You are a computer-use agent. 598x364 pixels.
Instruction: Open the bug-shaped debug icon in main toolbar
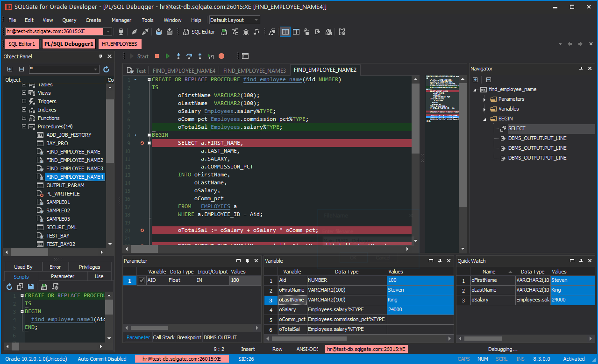(x=246, y=32)
